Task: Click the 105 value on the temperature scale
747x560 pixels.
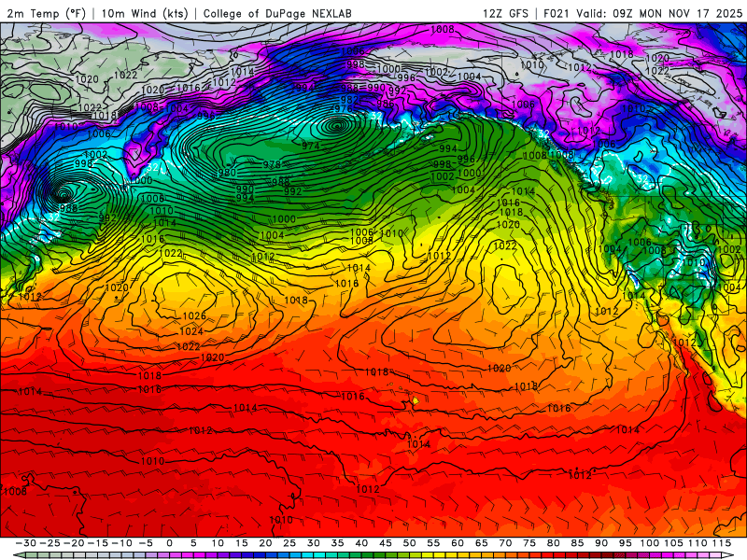Action: click(x=673, y=543)
